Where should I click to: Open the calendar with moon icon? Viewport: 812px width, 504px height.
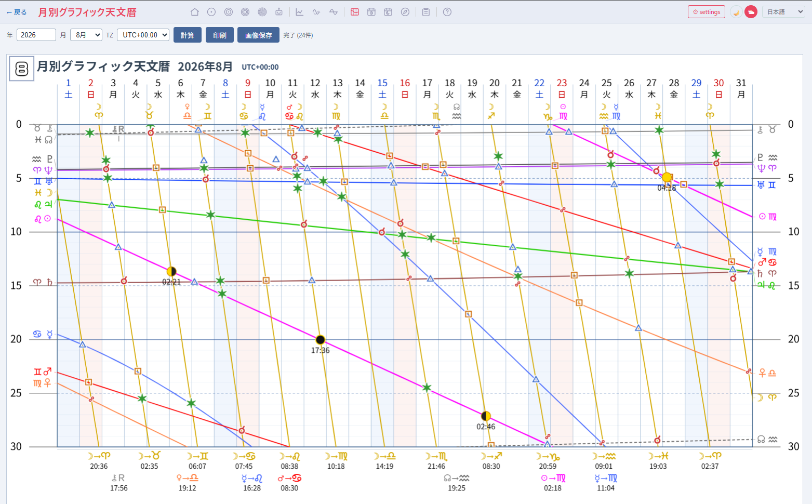pos(388,12)
